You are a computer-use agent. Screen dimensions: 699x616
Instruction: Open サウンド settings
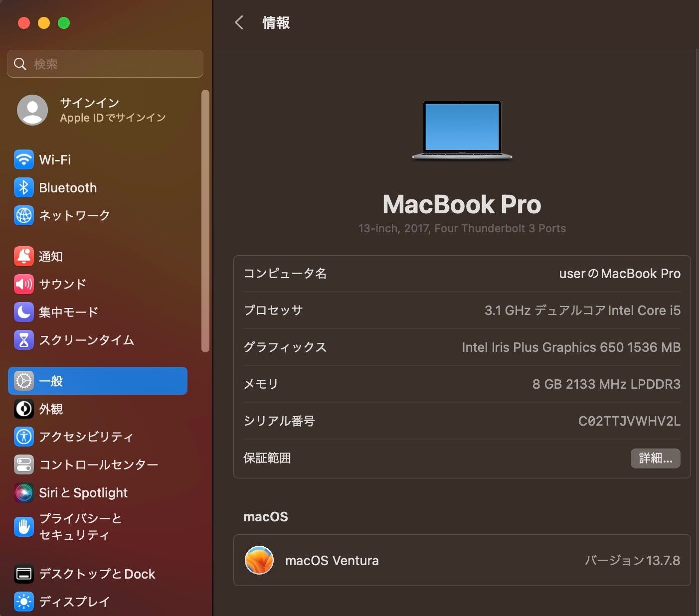pyautogui.click(x=98, y=284)
